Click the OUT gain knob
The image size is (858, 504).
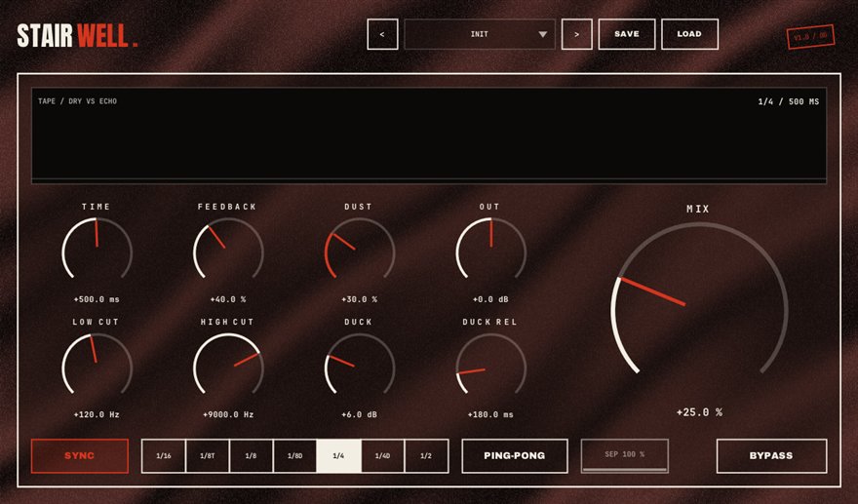tap(490, 248)
